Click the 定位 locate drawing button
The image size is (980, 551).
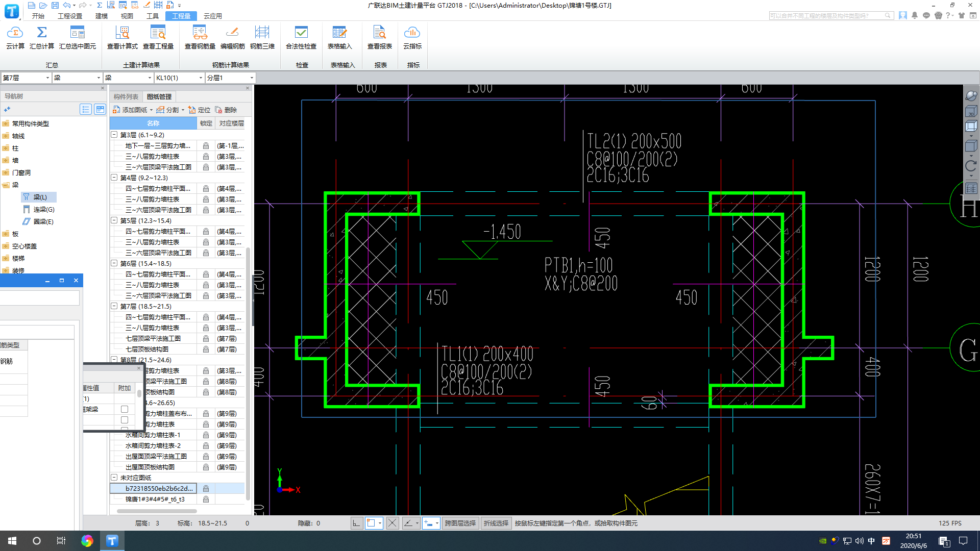[x=199, y=110]
